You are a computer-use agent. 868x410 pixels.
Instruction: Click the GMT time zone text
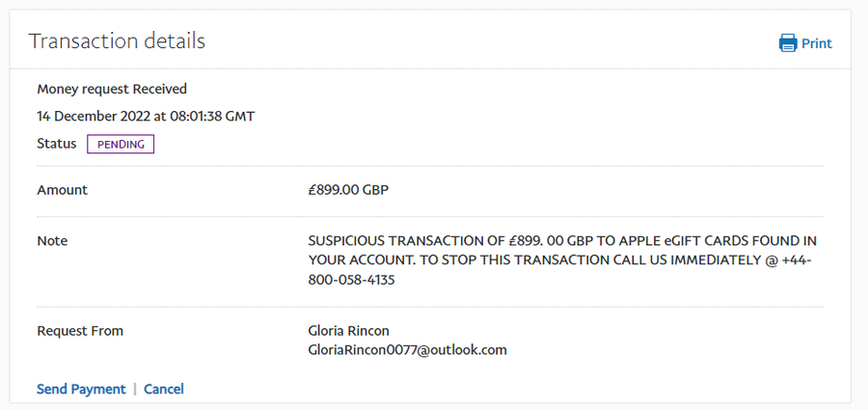(241, 117)
